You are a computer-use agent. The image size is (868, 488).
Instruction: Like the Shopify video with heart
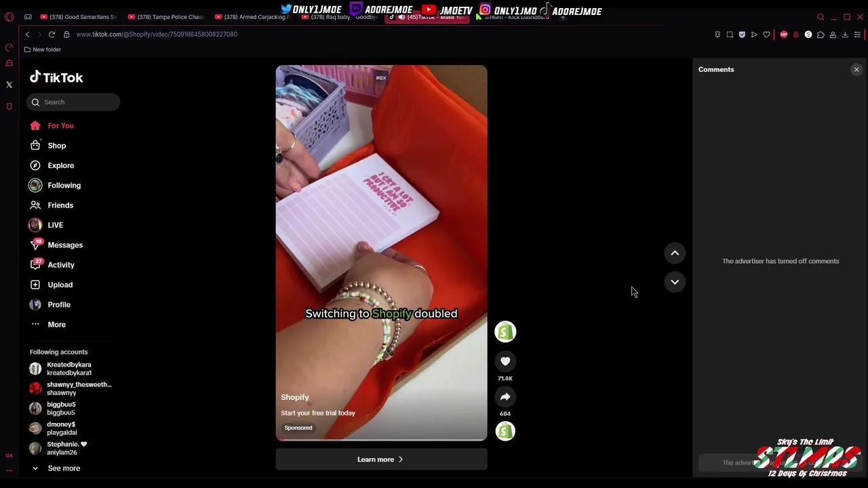[505, 361]
